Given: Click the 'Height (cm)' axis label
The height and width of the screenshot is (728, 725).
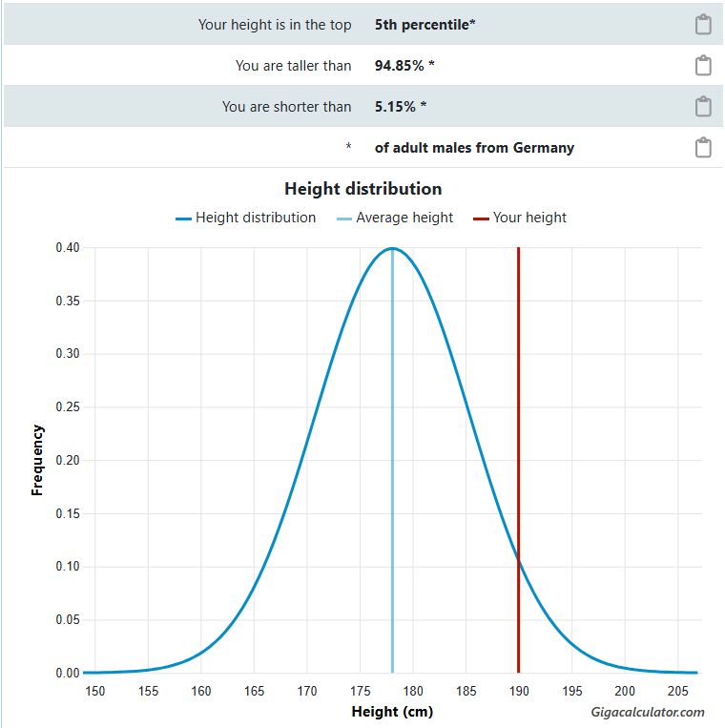Looking at the screenshot, I should coord(392,711).
